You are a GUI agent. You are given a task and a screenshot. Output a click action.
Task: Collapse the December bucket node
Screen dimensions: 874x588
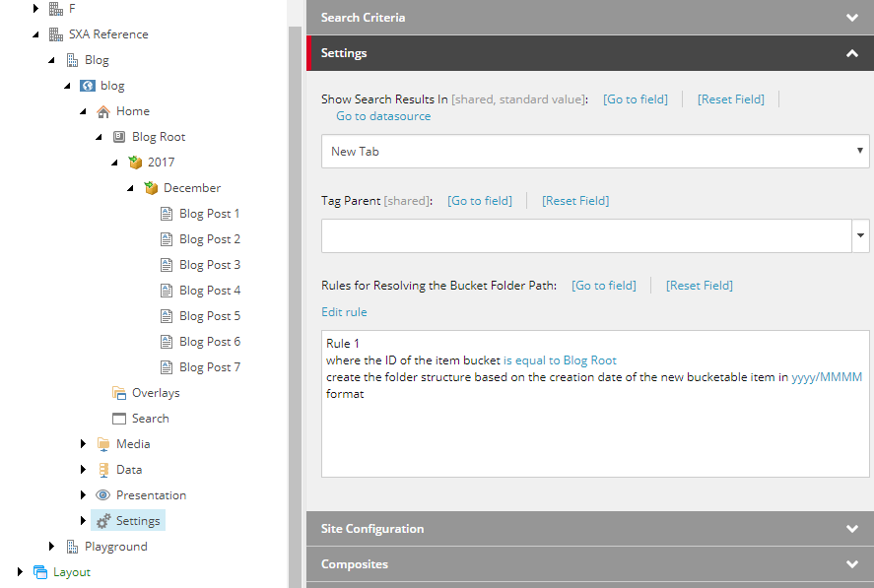tap(130, 188)
